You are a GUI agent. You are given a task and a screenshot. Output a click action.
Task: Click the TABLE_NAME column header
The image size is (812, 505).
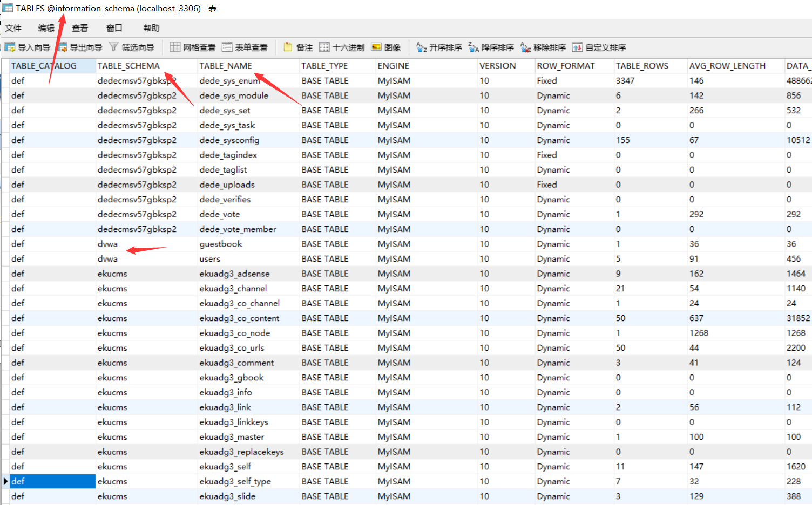coord(249,66)
